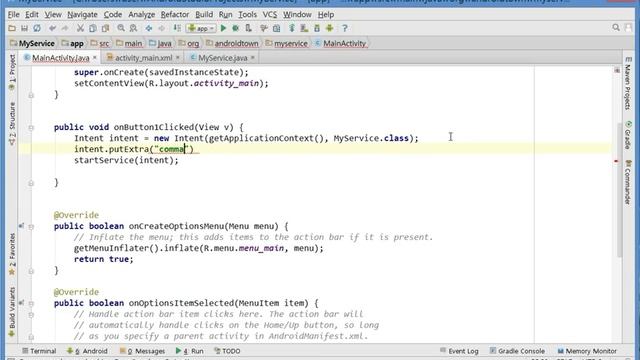
Task: Click the Cut scissors icon
Action: tap(80, 28)
